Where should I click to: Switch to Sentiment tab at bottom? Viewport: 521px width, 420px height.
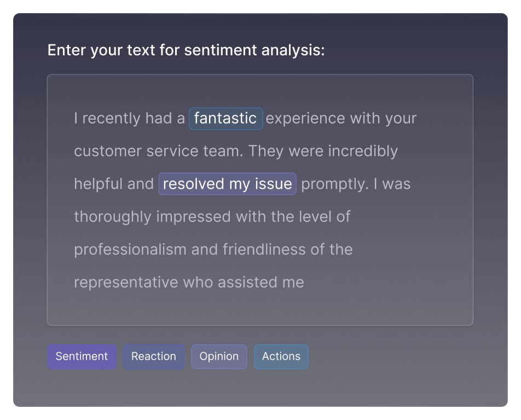coord(82,357)
